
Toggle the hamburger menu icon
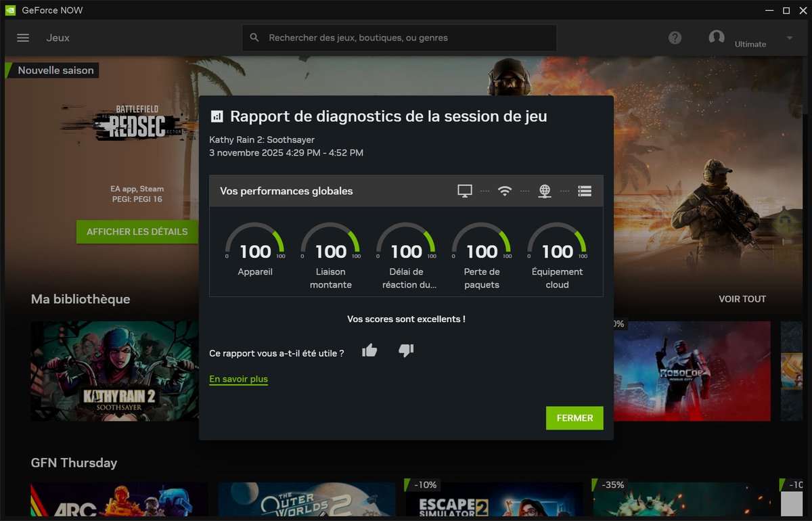tap(22, 38)
